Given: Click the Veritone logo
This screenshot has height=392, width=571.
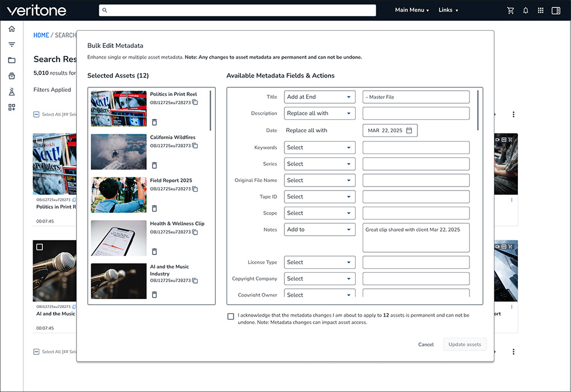Looking at the screenshot, I should (x=37, y=10).
